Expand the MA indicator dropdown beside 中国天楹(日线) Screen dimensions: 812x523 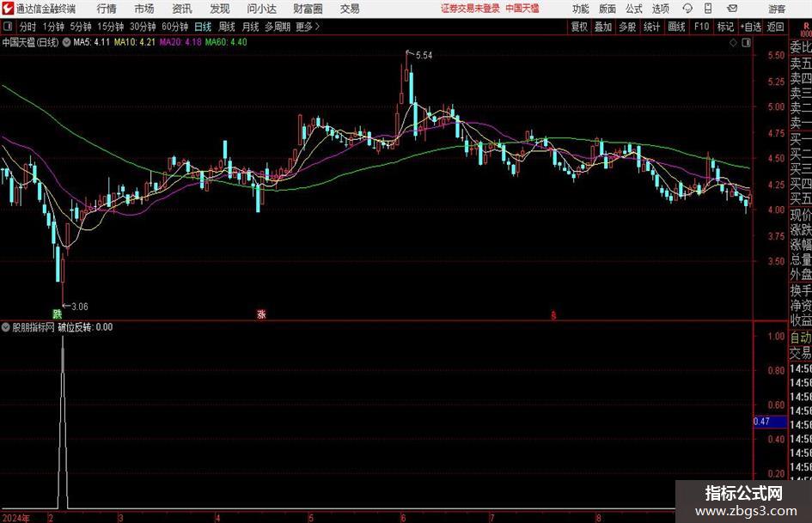pyautogui.click(x=67, y=42)
